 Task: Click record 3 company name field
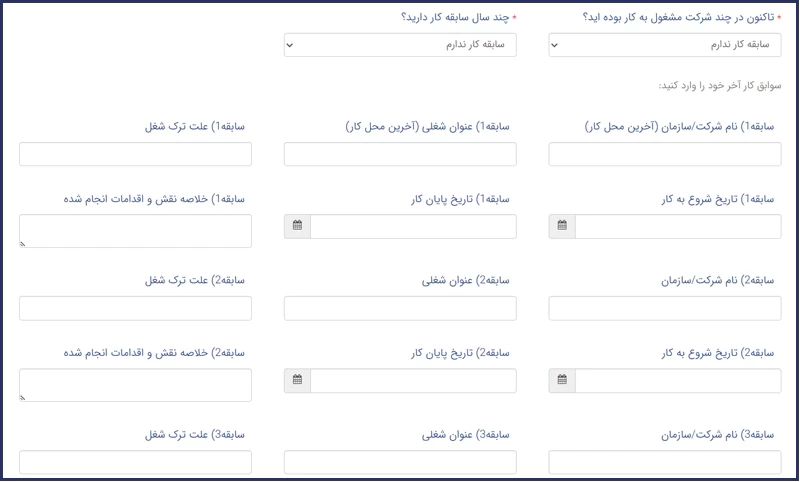665,462
